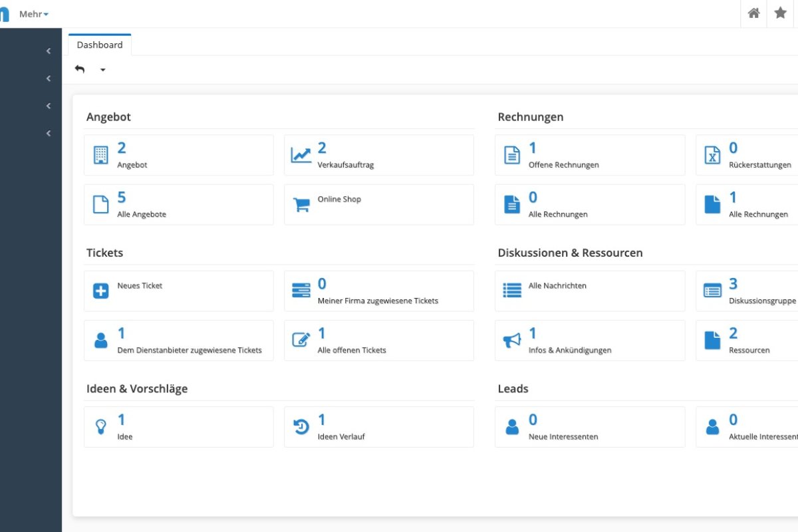
Task: Open the Mehr dropdown menu
Action: click(x=33, y=14)
